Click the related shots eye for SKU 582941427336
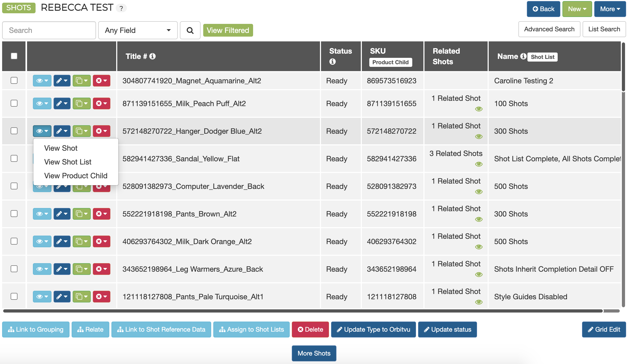The height and width of the screenshot is (364, 633). point(479,164)
